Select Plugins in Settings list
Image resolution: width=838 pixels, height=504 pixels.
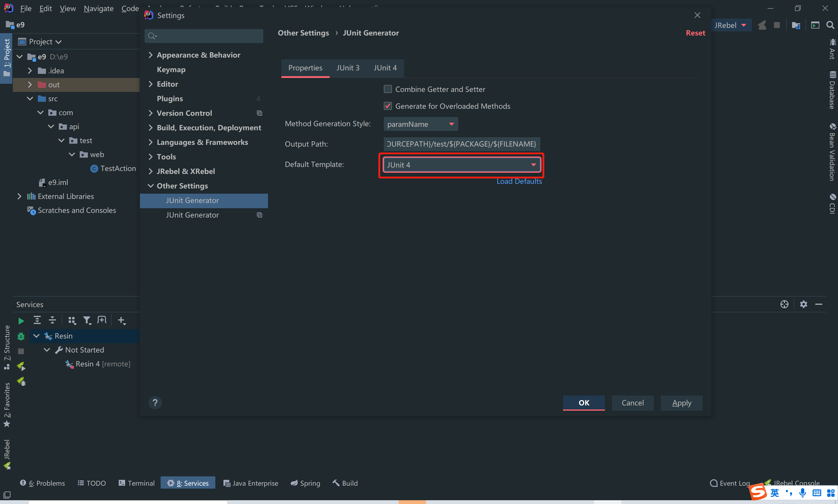(x=170, y=99)
